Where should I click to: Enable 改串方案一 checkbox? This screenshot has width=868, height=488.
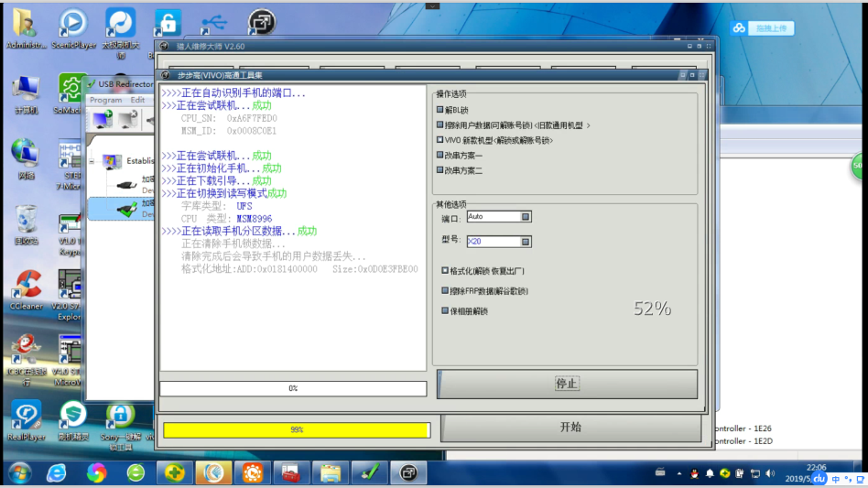[440, 155]
